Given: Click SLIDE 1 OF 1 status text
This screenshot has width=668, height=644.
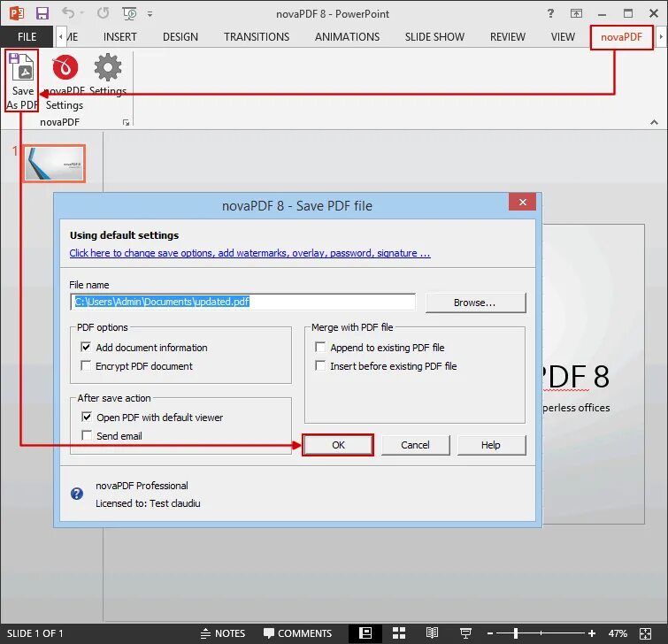Looking at the screenshot, I should click(35, 633).
